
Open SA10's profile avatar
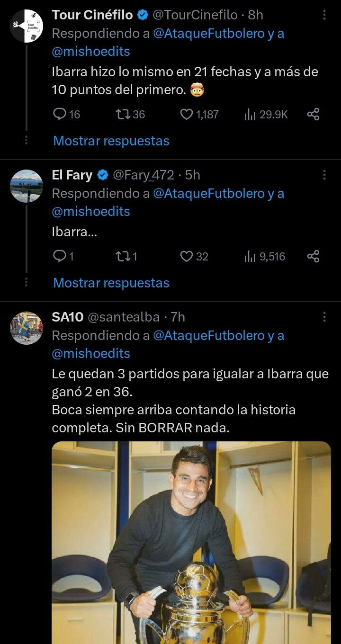27,328
